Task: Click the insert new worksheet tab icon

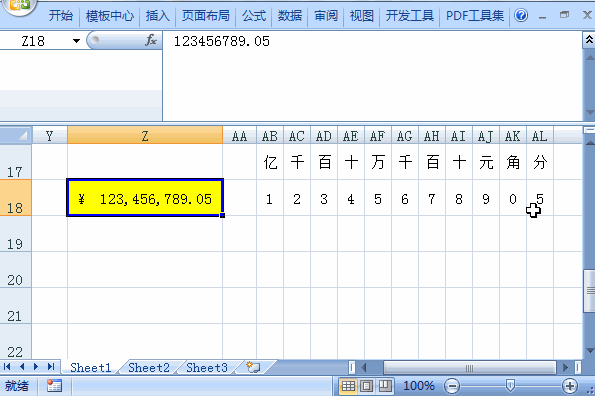Action: pyautogui.click(x=253, y=367)
